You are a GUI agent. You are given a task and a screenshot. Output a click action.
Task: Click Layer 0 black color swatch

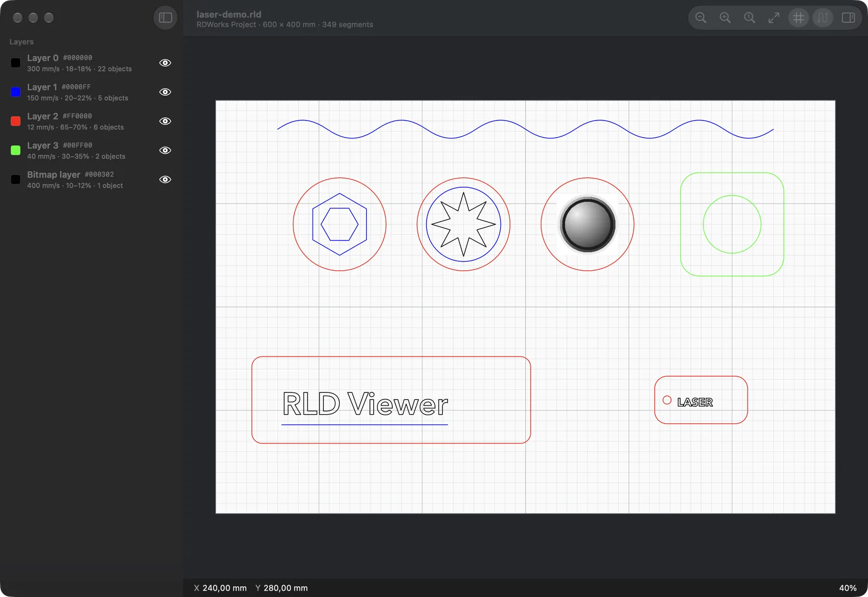16,63
